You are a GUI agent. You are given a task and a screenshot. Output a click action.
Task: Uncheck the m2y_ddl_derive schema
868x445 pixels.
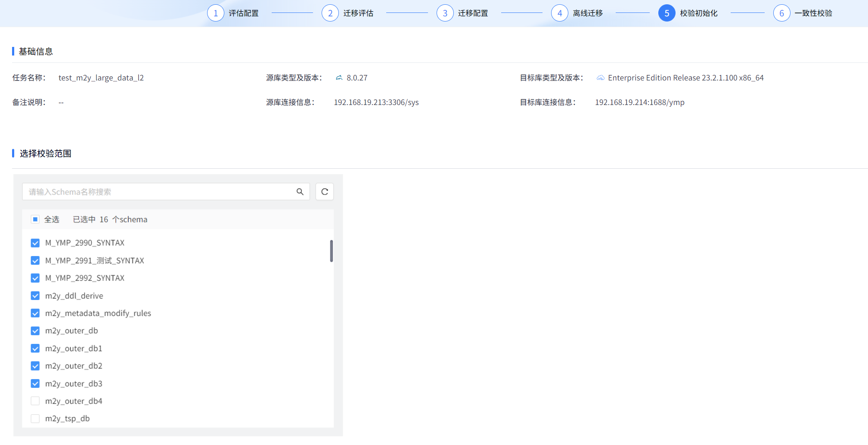click(35, 296)
